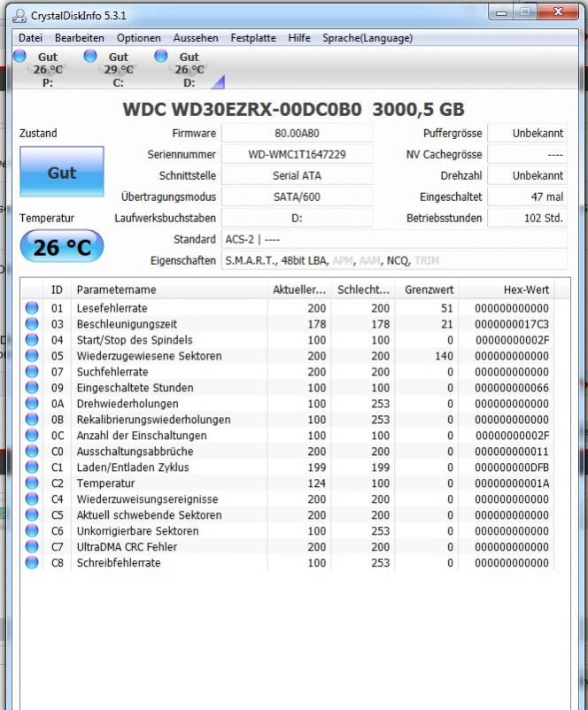
Task: Click the status dot for Unkorrigierbare Sektoren
Action: [32, 530]
